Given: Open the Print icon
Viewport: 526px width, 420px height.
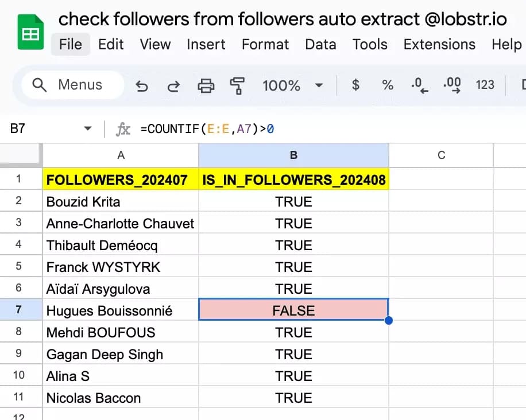Looking at the screenshot, I should click(204, 85).
